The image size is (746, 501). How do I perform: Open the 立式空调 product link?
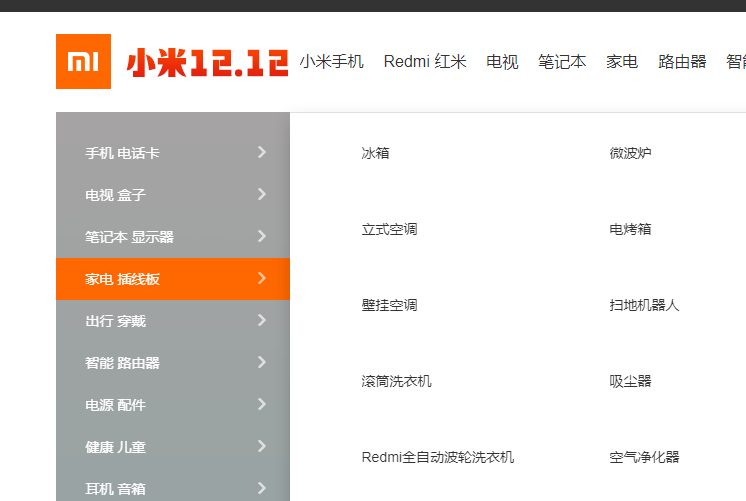tap(389, 229)
